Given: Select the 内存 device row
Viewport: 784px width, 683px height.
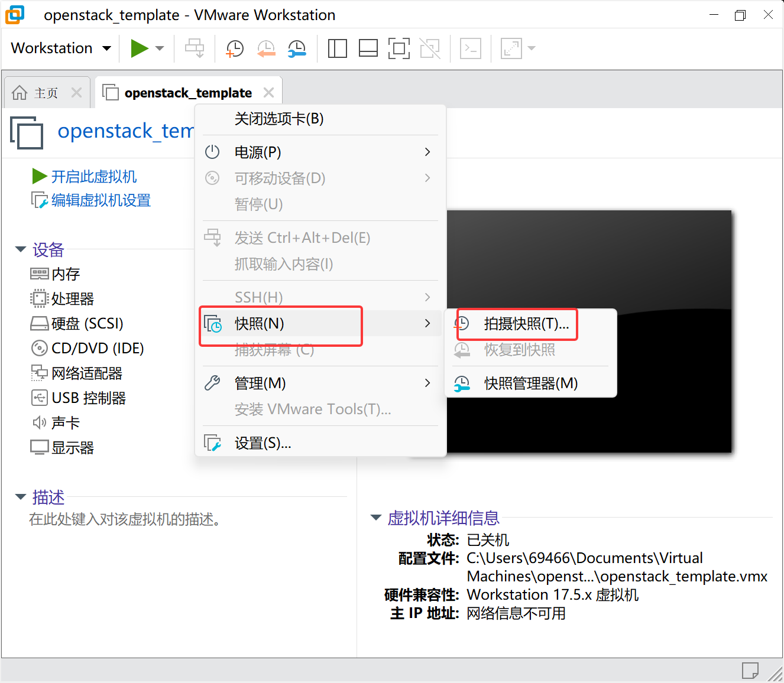Looking at the screenshot, I should 55,274.
